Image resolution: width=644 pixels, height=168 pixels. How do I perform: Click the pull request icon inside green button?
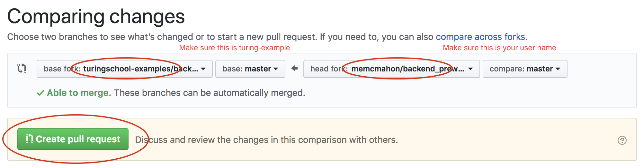(29, 138)
